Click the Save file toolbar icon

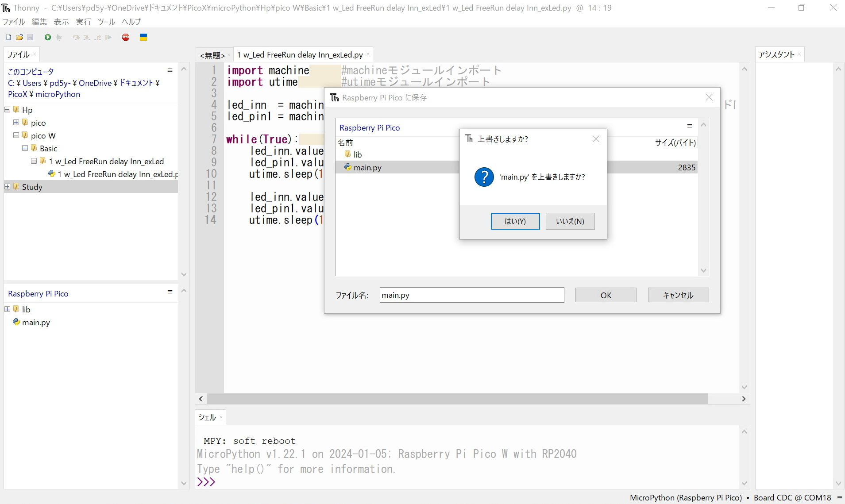31,38
